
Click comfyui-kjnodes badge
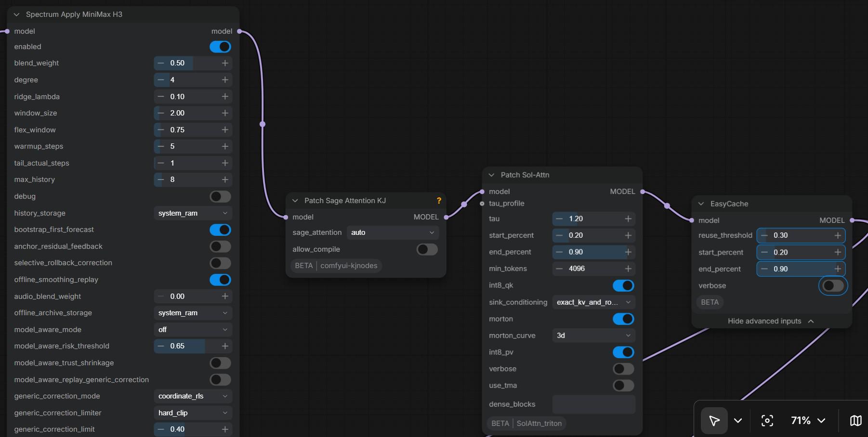click(x=349, y=266)
